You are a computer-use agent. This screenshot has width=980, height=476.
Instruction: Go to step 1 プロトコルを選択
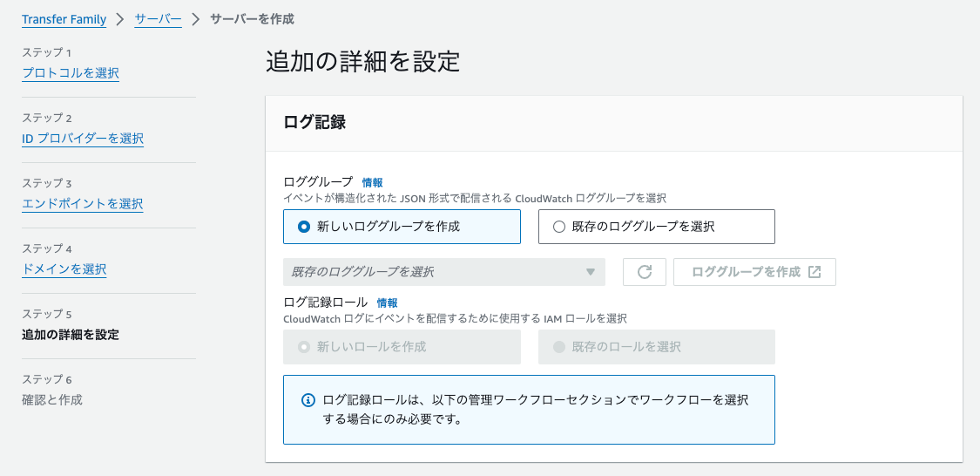coord(71,73)
